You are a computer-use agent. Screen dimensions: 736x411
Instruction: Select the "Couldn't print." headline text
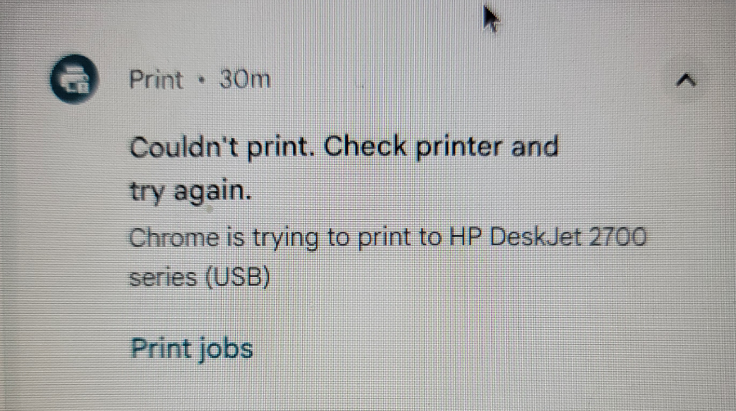coord(222,147)
